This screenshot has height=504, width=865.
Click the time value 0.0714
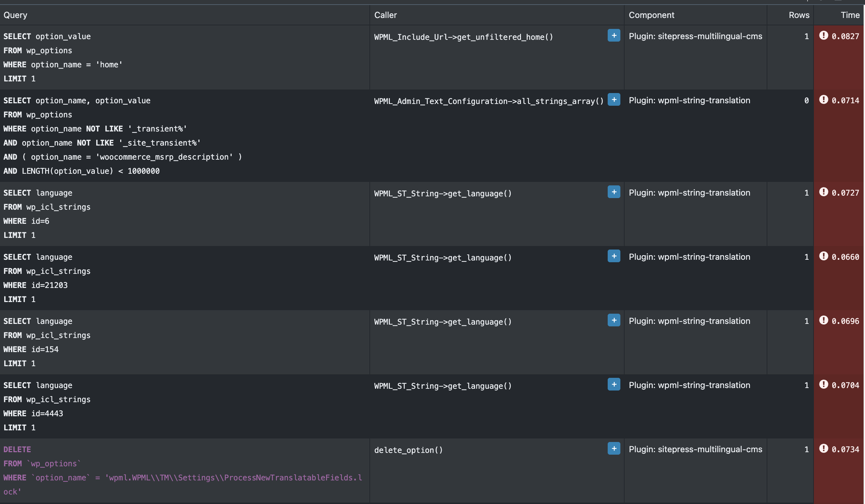coord(845,100)
